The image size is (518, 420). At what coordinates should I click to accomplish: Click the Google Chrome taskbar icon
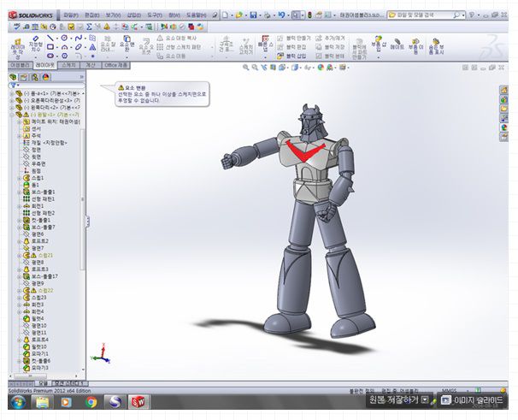[91, 400]
